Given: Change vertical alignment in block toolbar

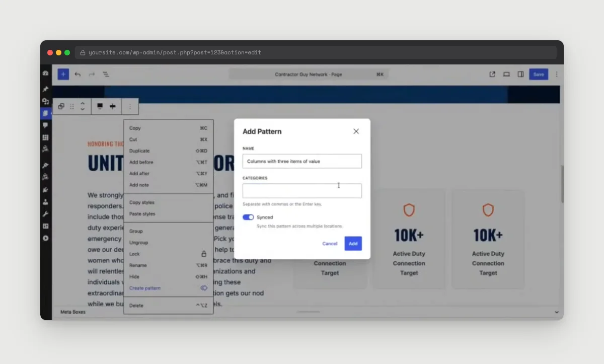Looking at the screenshot, I should [100, 106].
